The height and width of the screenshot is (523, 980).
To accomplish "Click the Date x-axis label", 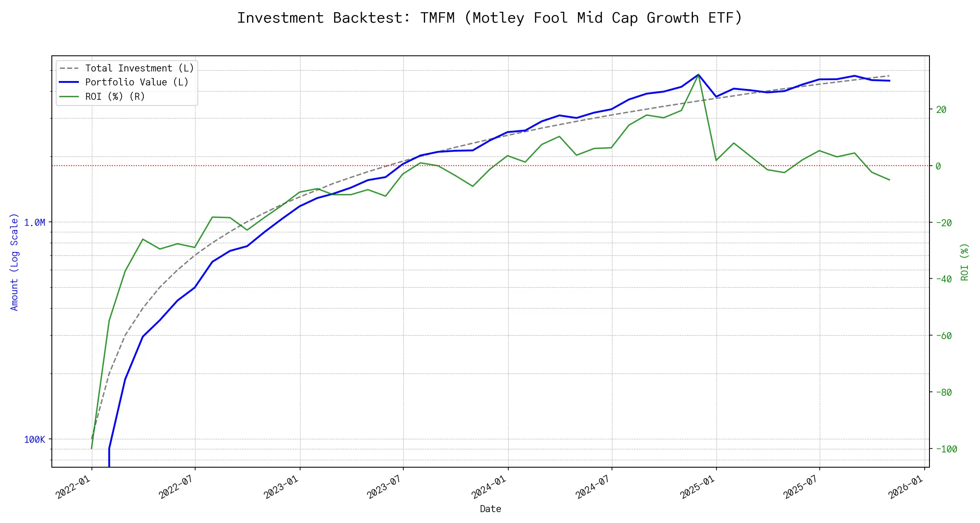I will tap(490, 509).
